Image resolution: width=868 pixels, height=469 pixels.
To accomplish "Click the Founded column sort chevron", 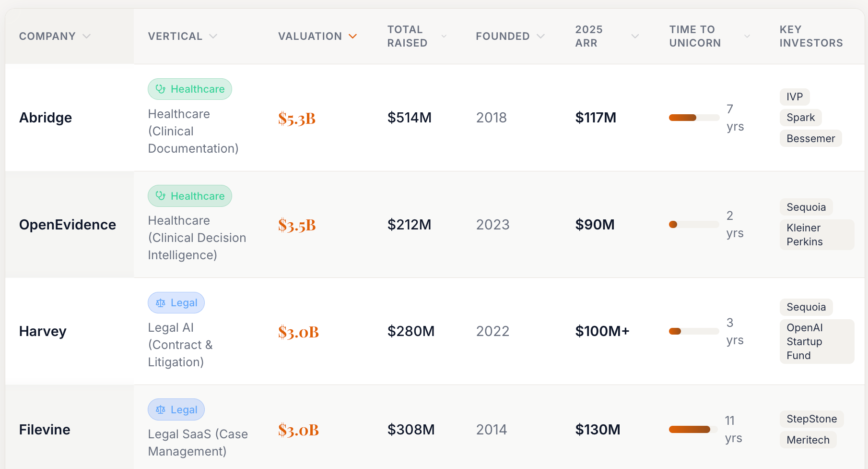I will click(x=541, y=36).
